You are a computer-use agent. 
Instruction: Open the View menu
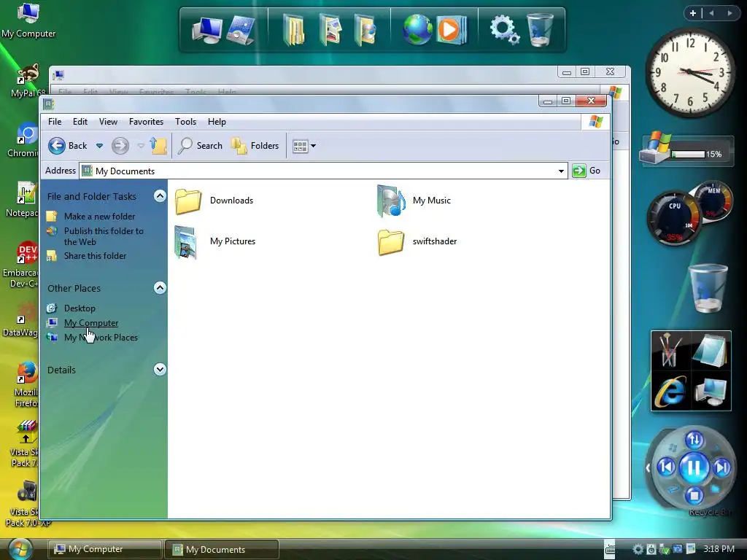click(x=108, y=122)
